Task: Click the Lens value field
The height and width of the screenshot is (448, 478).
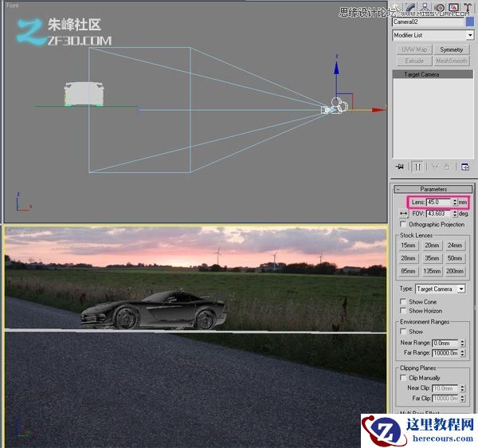Action: point(439,202)
